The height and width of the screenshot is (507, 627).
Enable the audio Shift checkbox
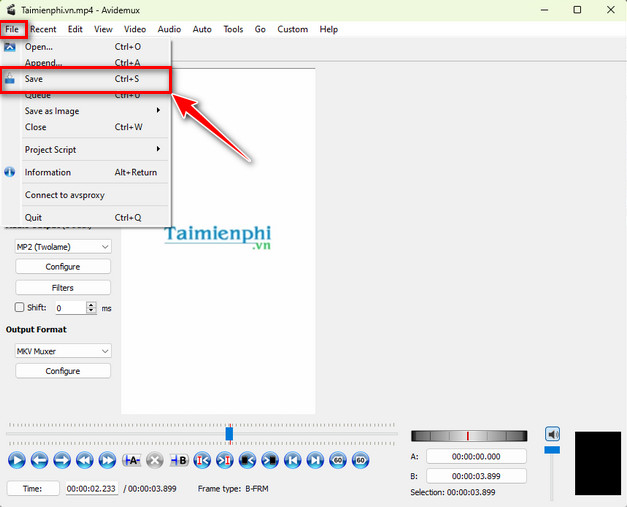(19, 307)
